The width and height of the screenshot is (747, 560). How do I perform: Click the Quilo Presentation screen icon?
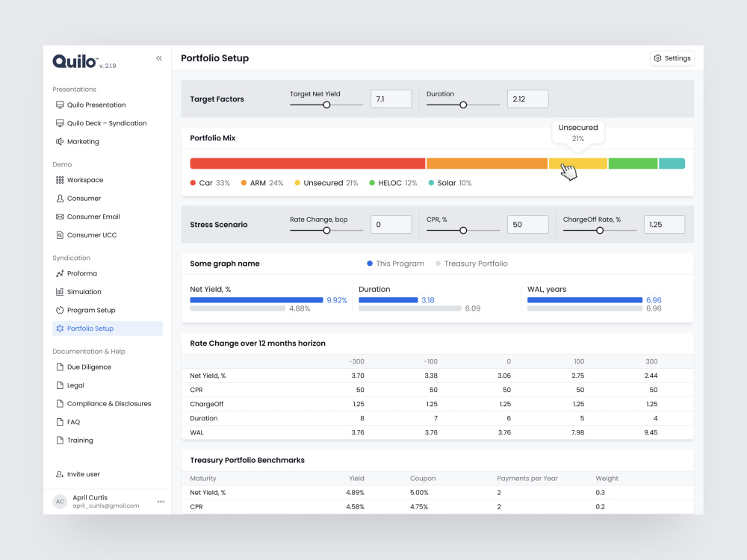coord(60,105)
